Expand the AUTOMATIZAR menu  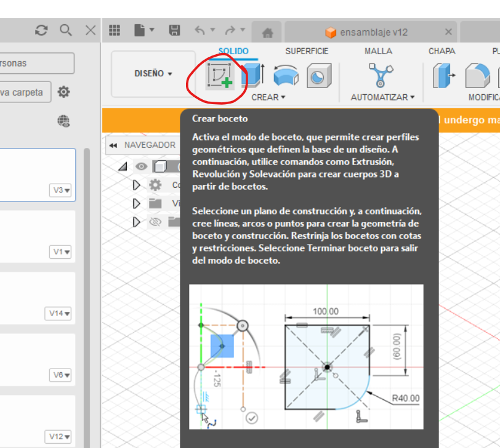pyautogui.click(x=382, y=97)
